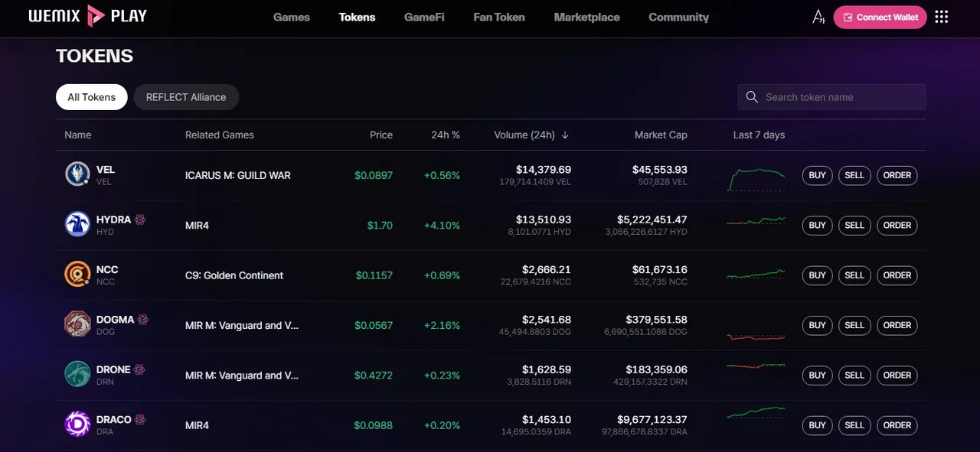Click the WEMIX PLAY logo
The height and width of the screenshot is (452, 980).
coord(87,16)
